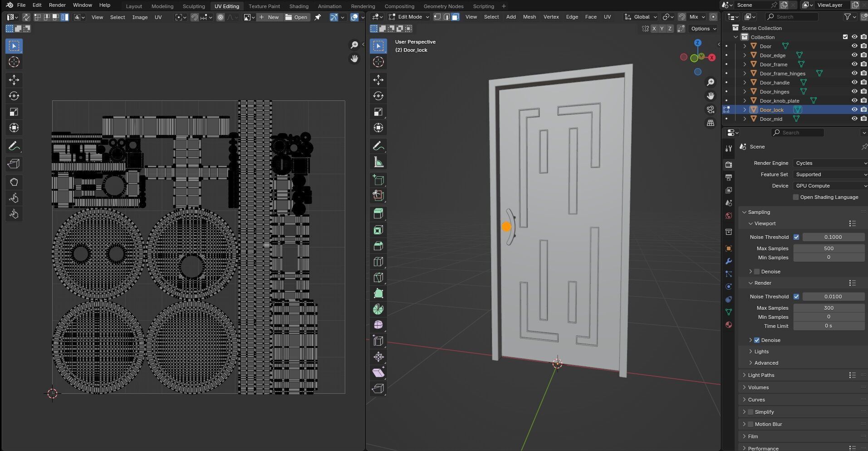
Task: Select the Spin tool
Action: (378, 309)
